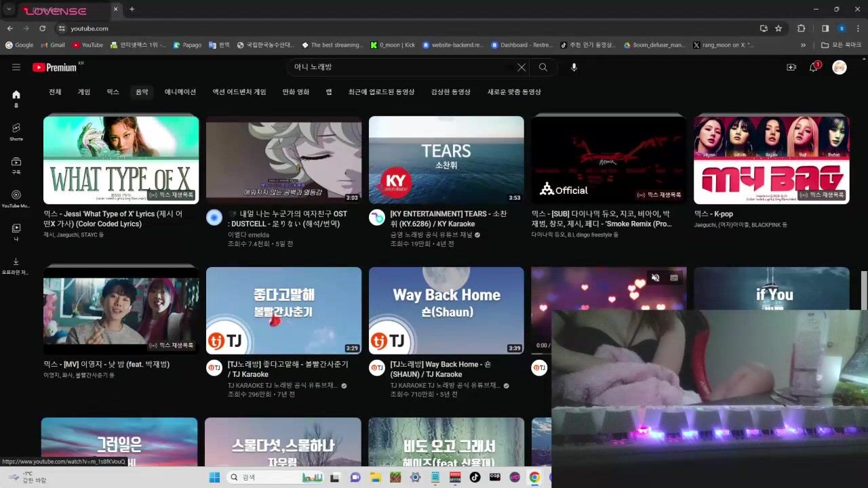Expand the Chrome tab search dropdown
Image resolution: width=868 pixels, height=488 pixels.
point(9,9)
